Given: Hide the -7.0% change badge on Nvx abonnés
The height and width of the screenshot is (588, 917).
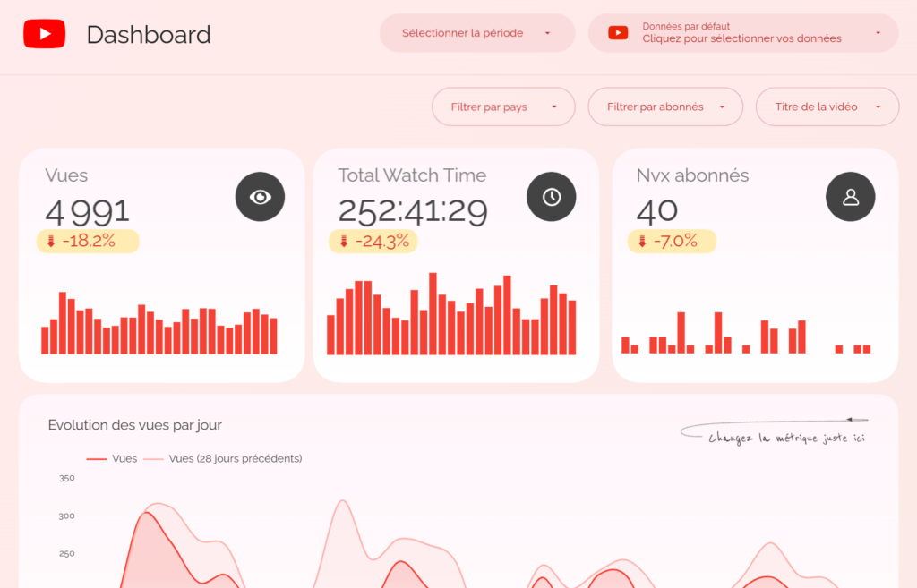Looking at the screenshot, I should coord(672,240).
